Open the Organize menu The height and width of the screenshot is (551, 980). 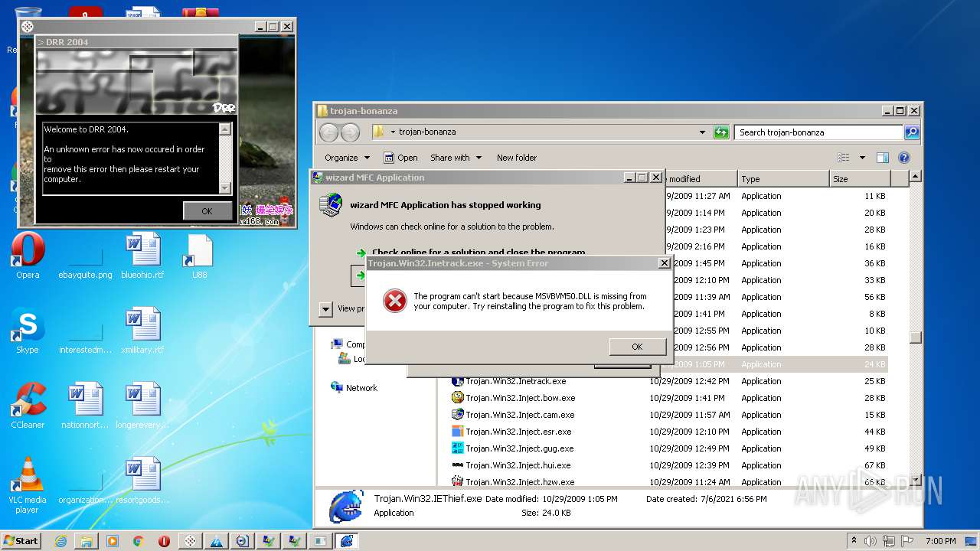point(347,158)
